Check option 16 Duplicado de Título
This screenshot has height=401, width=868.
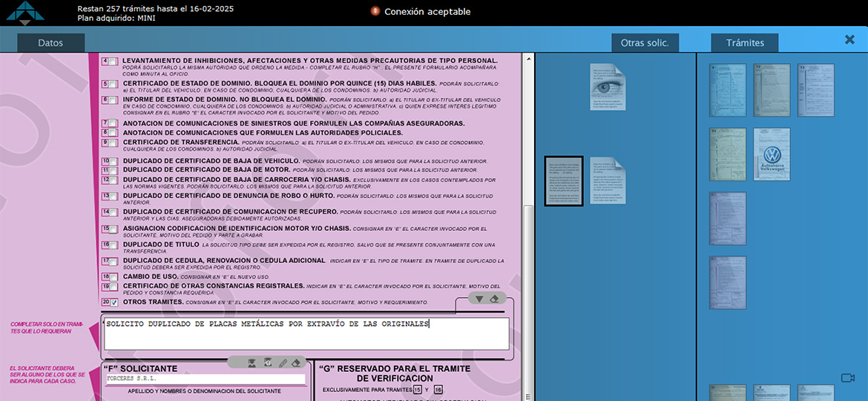pyautogui.click(x=114, y=245)
